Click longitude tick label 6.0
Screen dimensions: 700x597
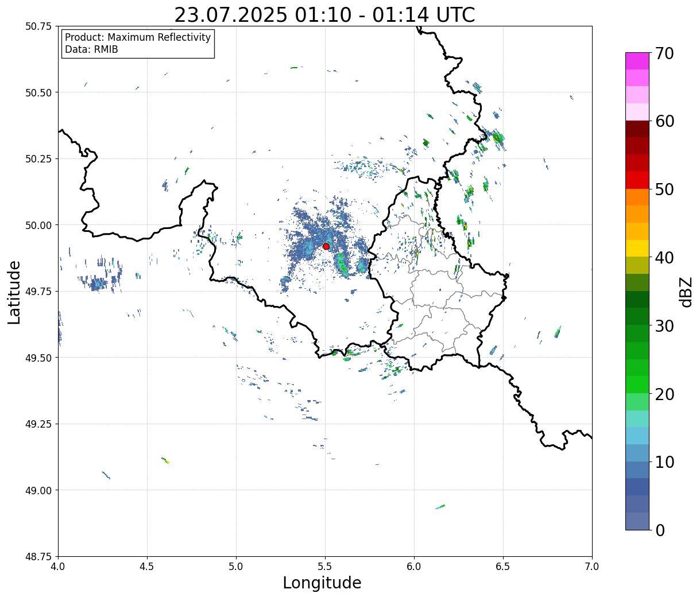coord(414,567)
